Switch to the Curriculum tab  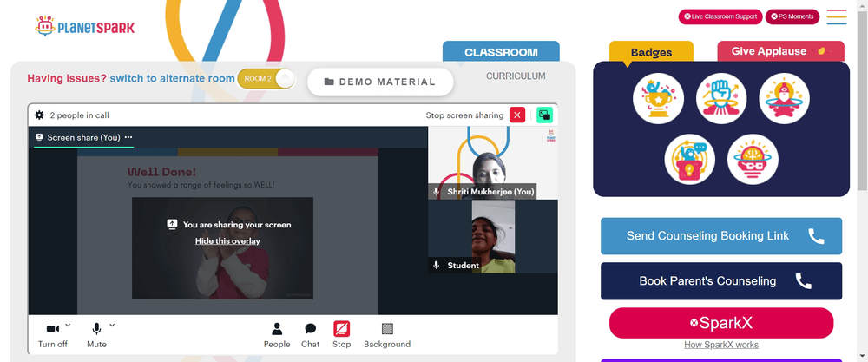[516, 76]
